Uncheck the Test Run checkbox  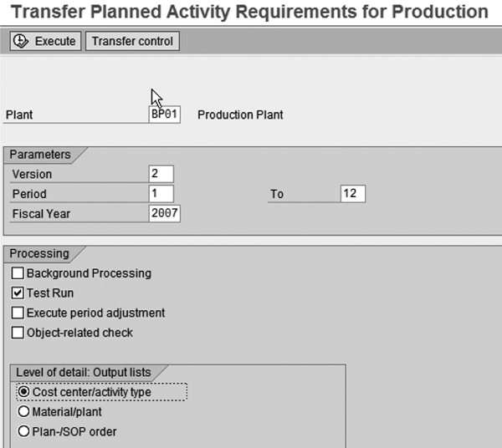tap(18, 293)
